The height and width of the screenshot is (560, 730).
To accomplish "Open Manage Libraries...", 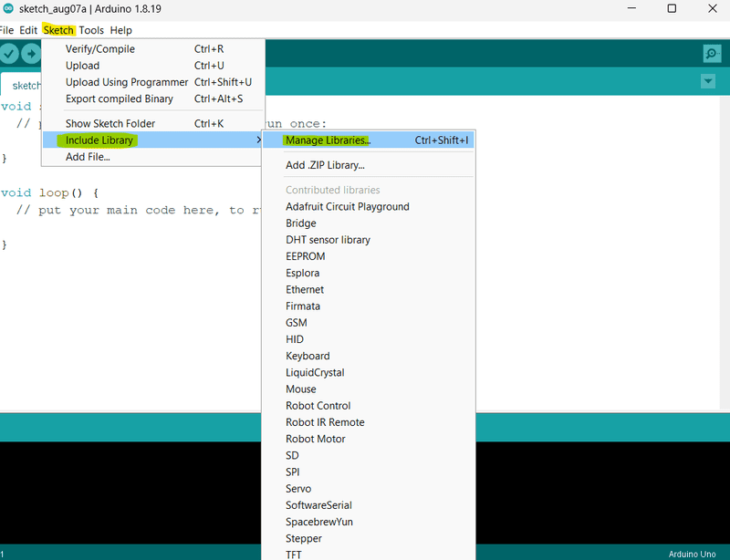I will click(369, 140).
